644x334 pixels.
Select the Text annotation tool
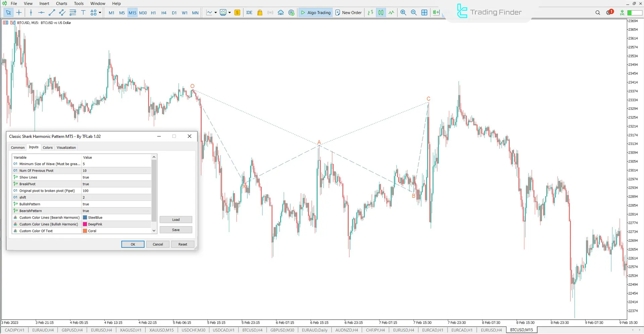[83, 12]
